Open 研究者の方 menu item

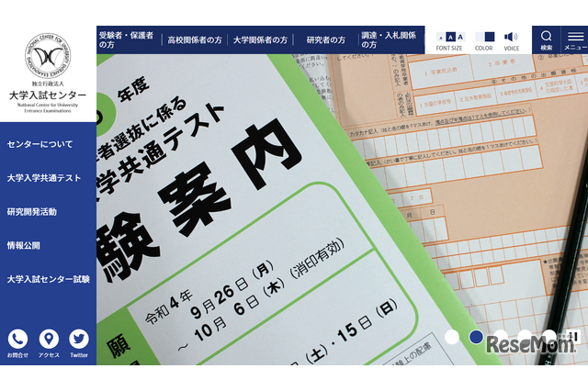coord(325,40)
